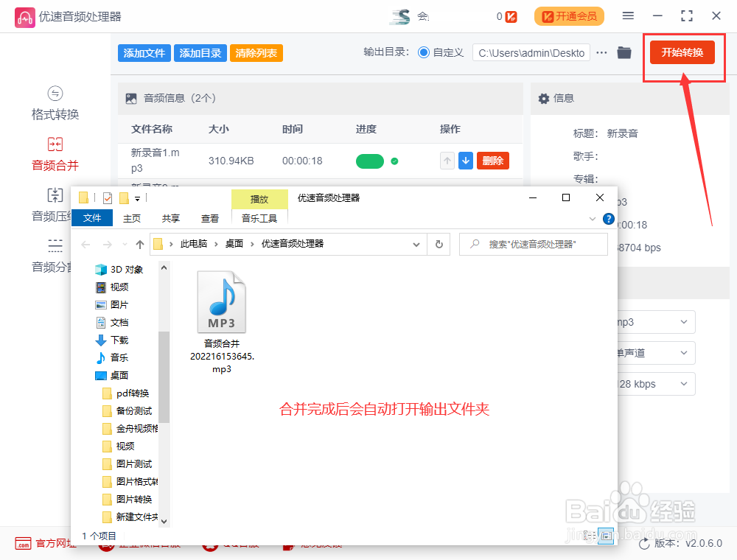Switch Explorer to large icons view
This screenshot has width=737, height=560.
click(x=607, y=536)
